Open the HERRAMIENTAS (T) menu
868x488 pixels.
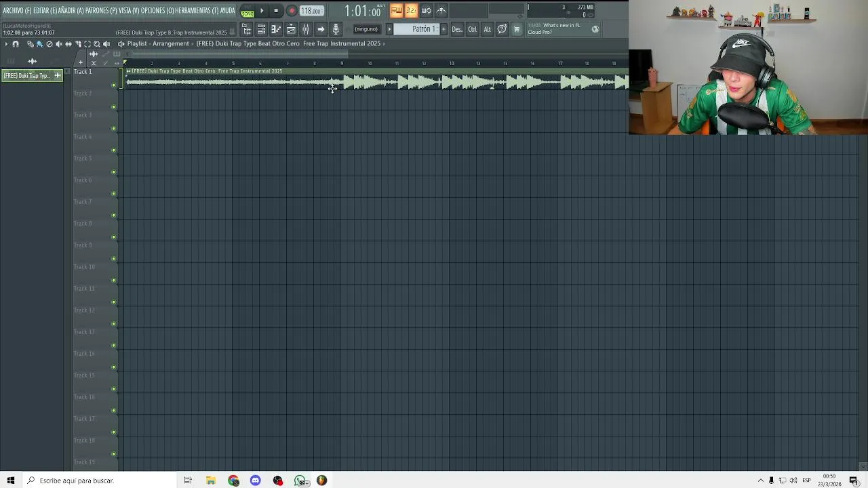(196, 11)
